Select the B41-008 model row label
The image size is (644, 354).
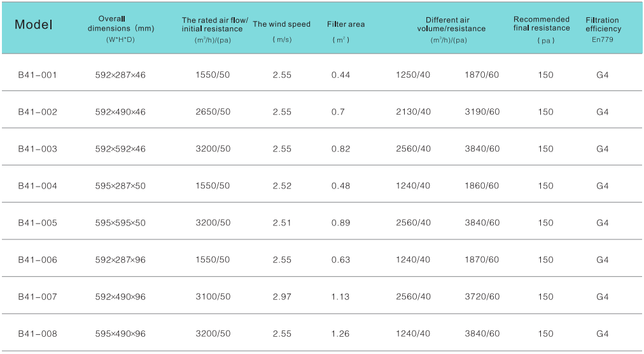[x=38, y=334]
